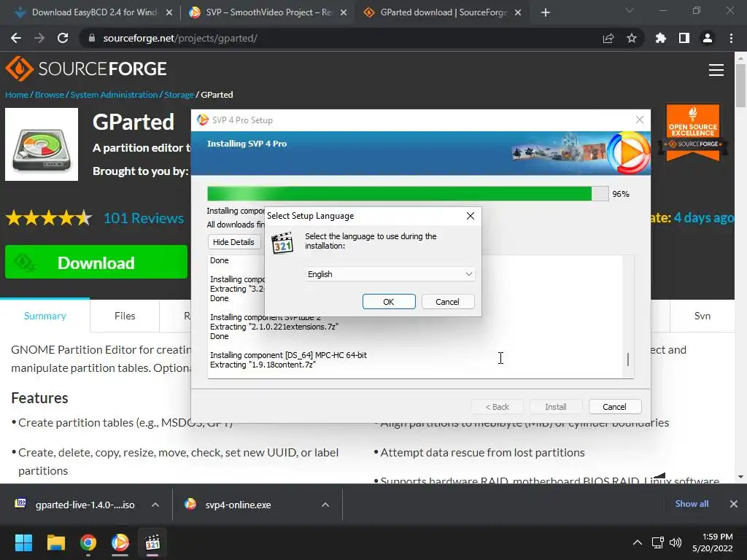Reload the SourceForge page

click(63, 38)
